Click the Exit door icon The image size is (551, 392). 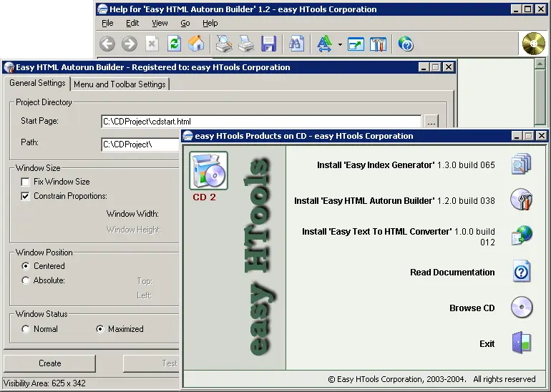tap(522, 343)
